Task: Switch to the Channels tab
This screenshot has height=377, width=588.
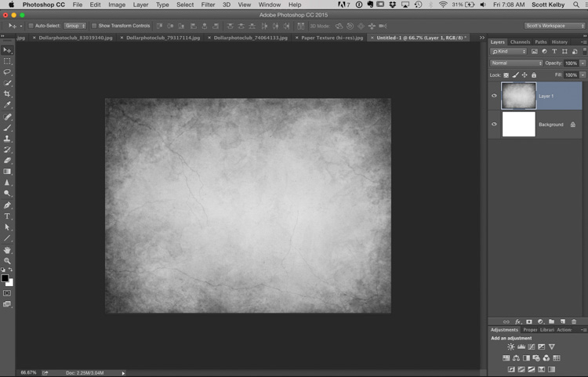Action: tap(520, 42)
